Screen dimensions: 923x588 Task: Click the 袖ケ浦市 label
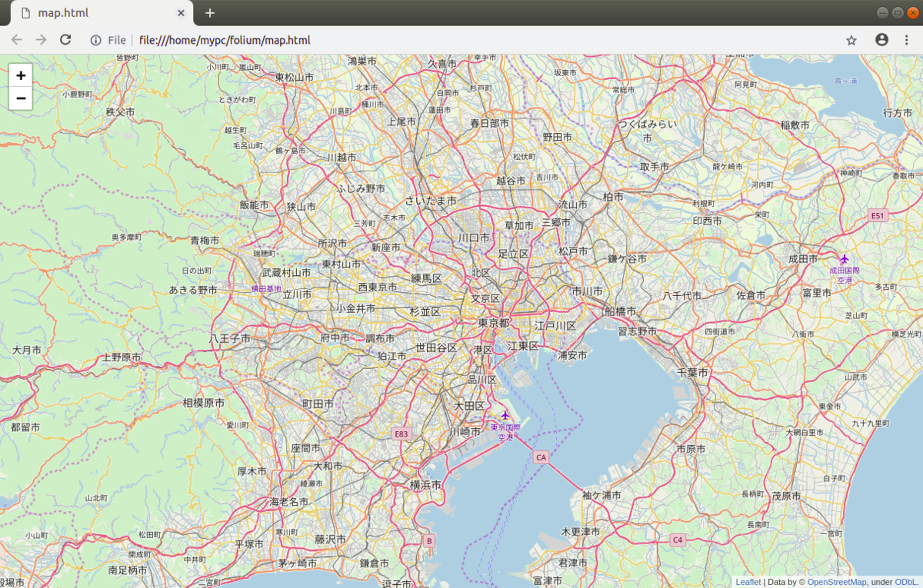601,495
